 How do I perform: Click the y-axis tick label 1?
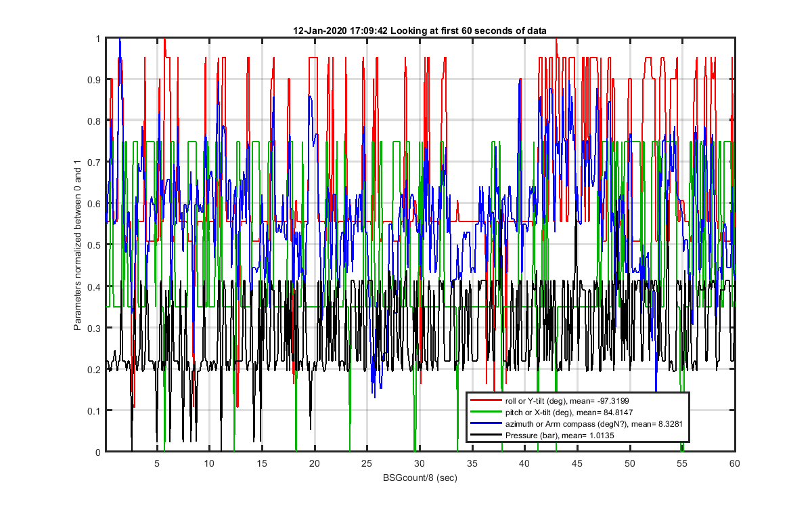[98, 39]
